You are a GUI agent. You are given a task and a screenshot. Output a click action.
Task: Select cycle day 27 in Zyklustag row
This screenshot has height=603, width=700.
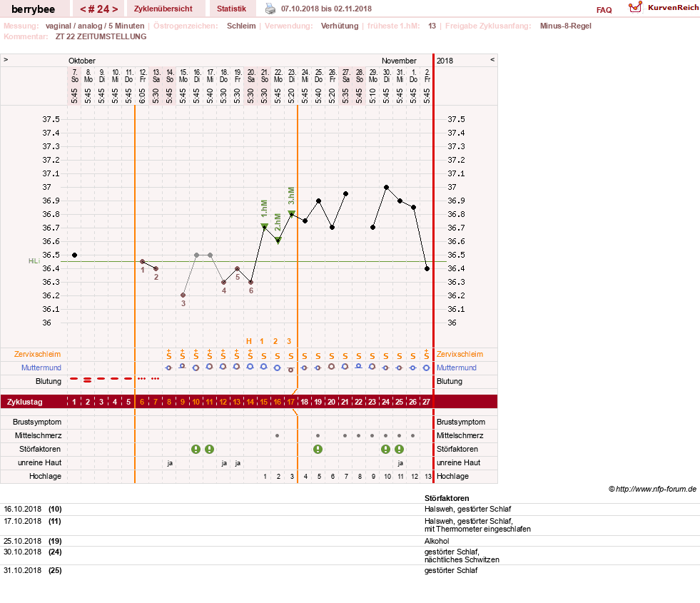click(426, 402)
